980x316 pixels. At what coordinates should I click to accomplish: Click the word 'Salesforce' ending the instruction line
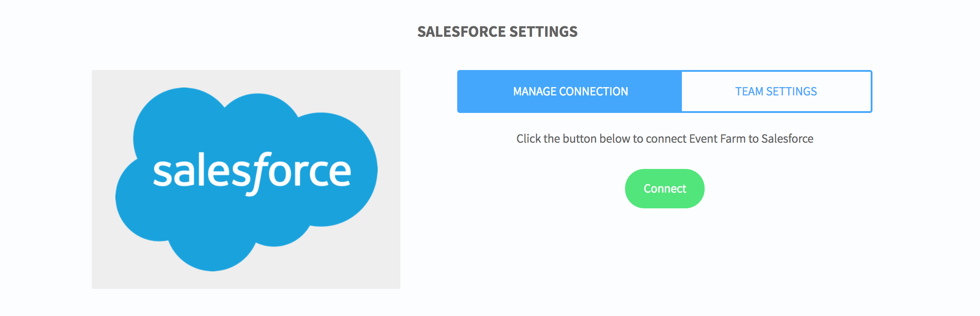(x=787, y=139)
